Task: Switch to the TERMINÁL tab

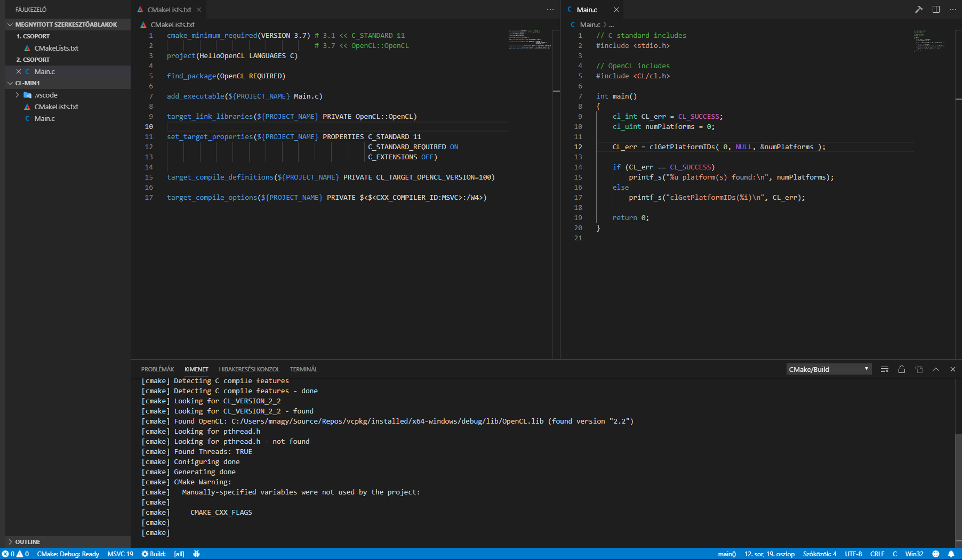Action: coord(303,369)
